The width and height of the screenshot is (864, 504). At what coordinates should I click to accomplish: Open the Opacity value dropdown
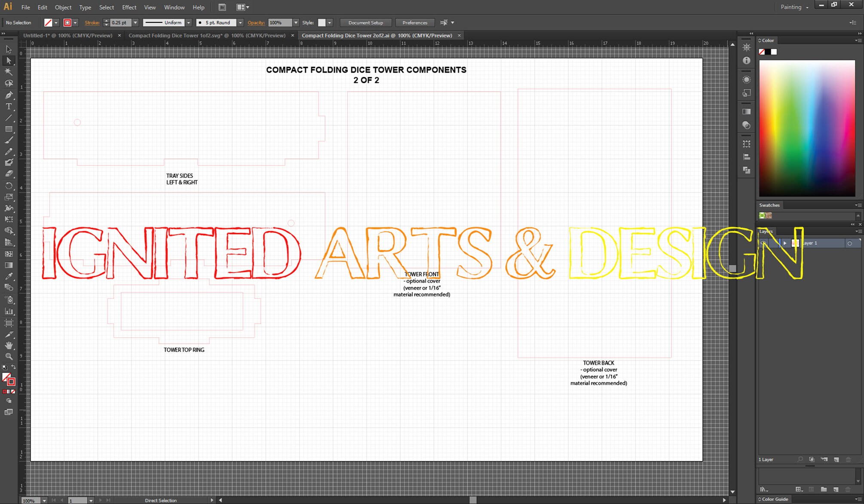(296, 23)
